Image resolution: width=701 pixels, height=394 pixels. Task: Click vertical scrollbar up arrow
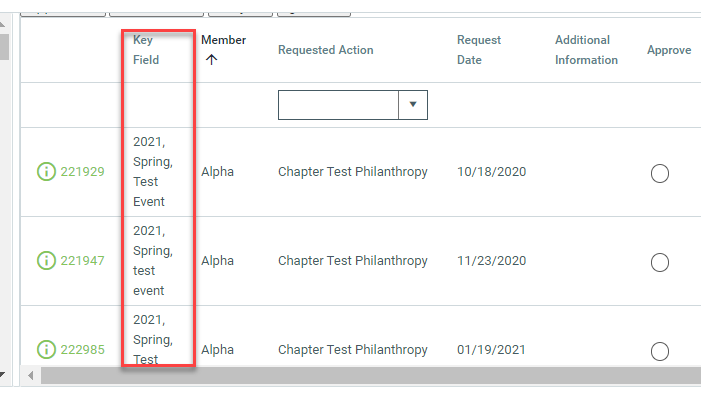coord(2,24)
